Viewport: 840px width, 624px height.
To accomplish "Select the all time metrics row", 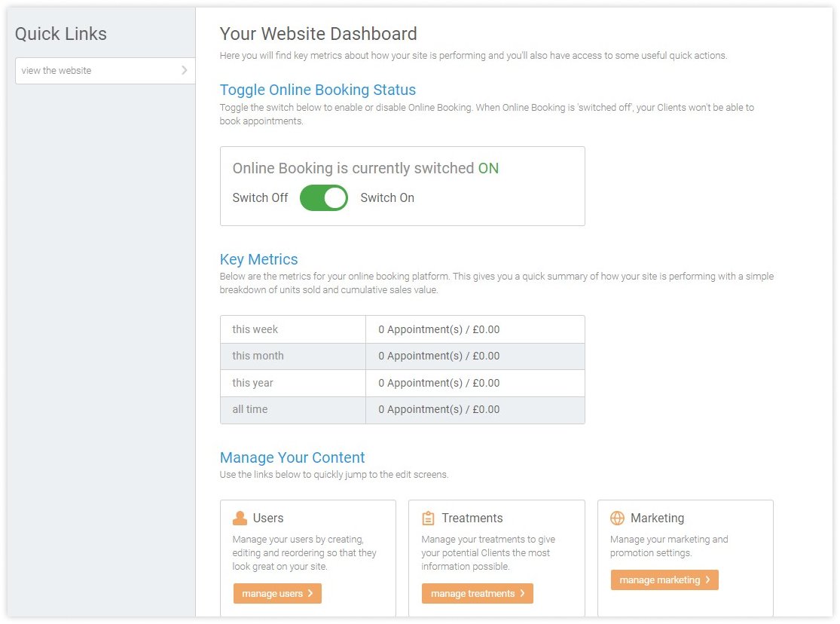I will click(x=402, y=409).
